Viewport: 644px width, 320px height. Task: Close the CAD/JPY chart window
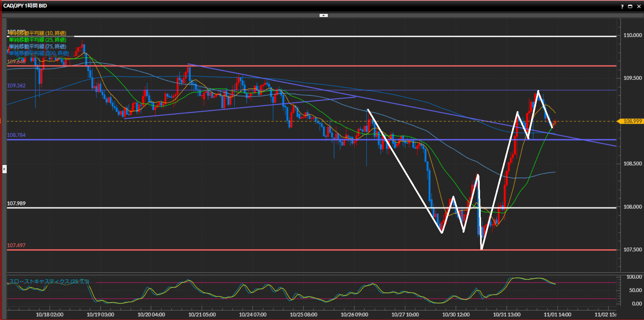[x=639, y=6]
